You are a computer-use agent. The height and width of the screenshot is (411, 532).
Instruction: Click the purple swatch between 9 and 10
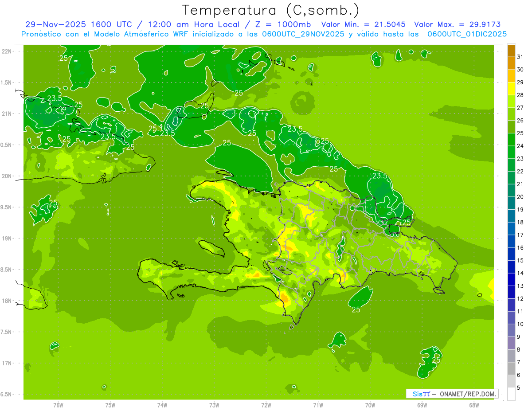[511, 330]
